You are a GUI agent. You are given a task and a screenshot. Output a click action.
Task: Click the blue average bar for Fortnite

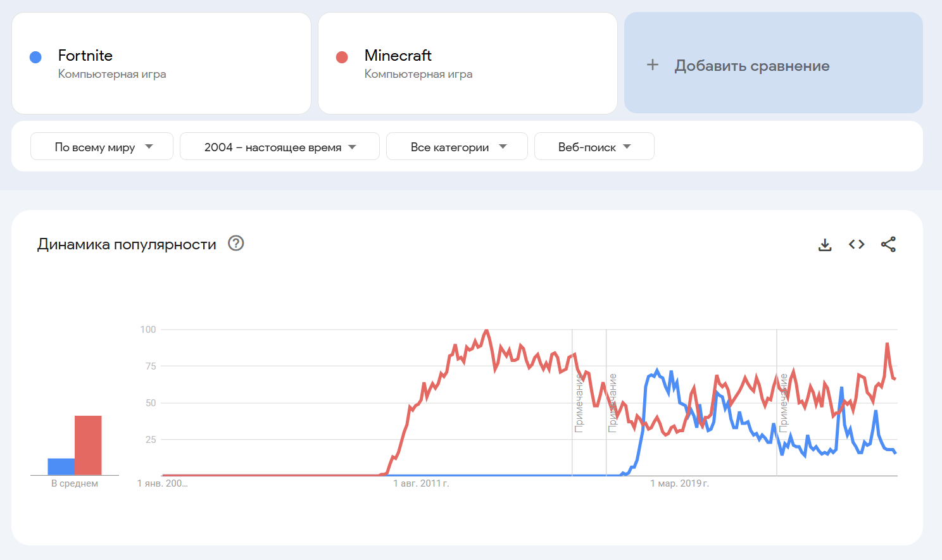61,466
